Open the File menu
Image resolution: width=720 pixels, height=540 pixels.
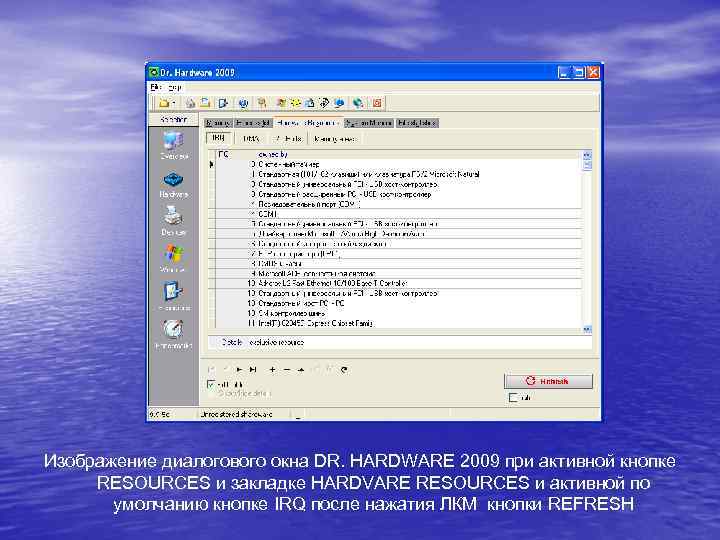tap(156, 87)
